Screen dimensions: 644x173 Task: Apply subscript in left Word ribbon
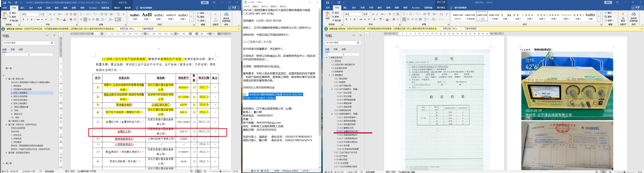[42, 19]
